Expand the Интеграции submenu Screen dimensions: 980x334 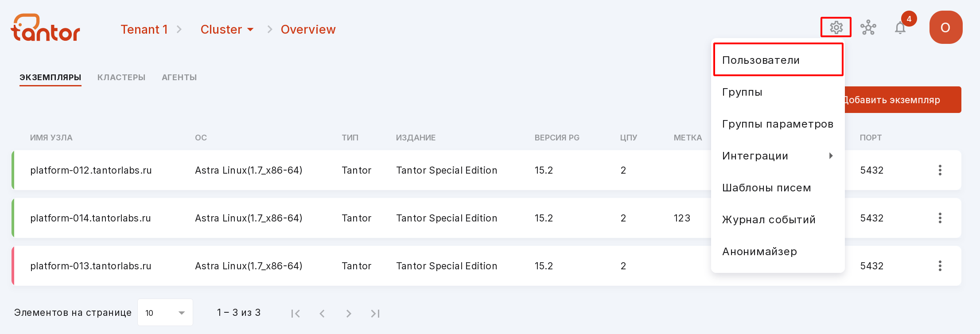click(x=778, y=156)
